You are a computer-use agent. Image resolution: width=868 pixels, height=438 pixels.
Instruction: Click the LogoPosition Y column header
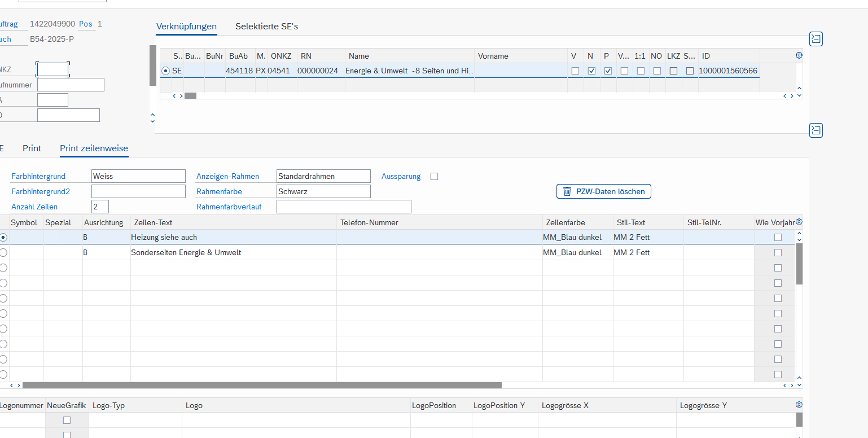coord(505,405)
